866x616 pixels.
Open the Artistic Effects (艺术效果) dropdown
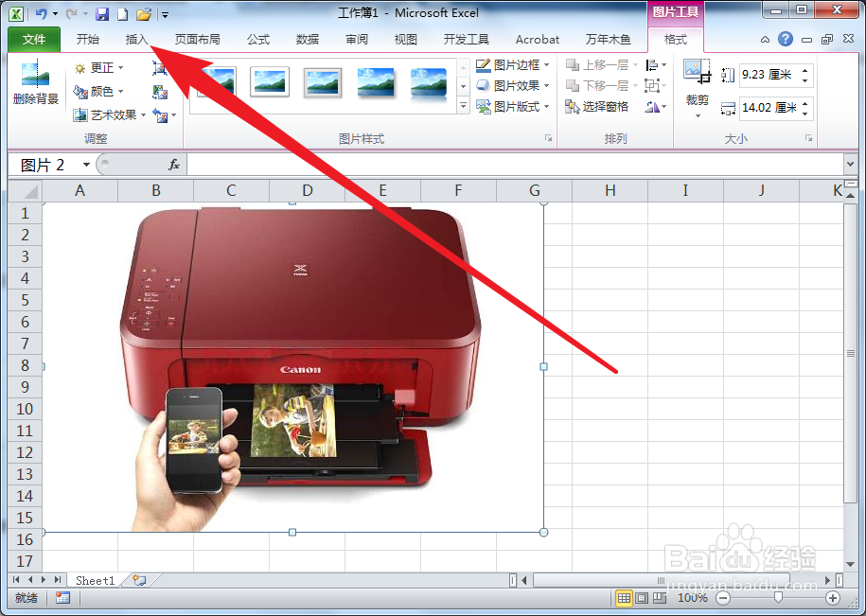(110, 114)
